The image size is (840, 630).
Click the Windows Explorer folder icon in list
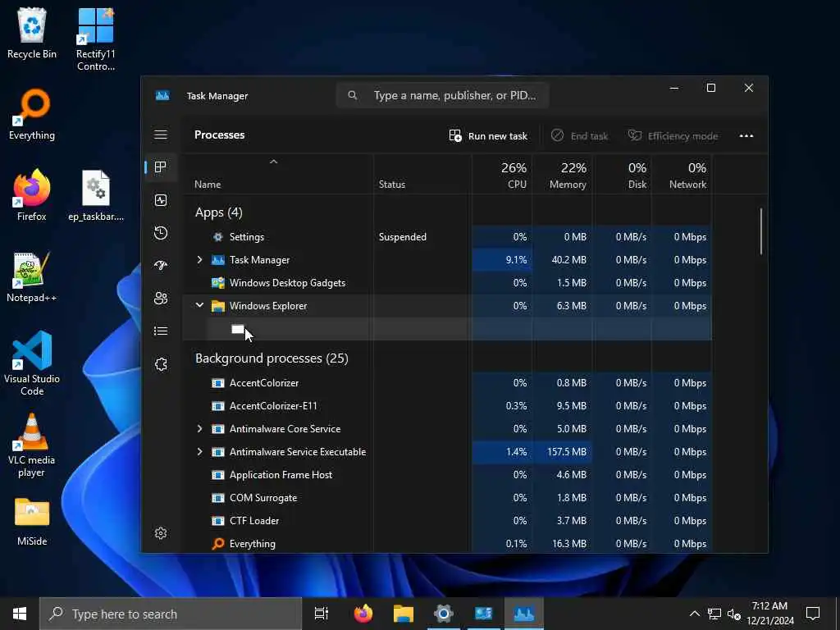click(218, 306)
